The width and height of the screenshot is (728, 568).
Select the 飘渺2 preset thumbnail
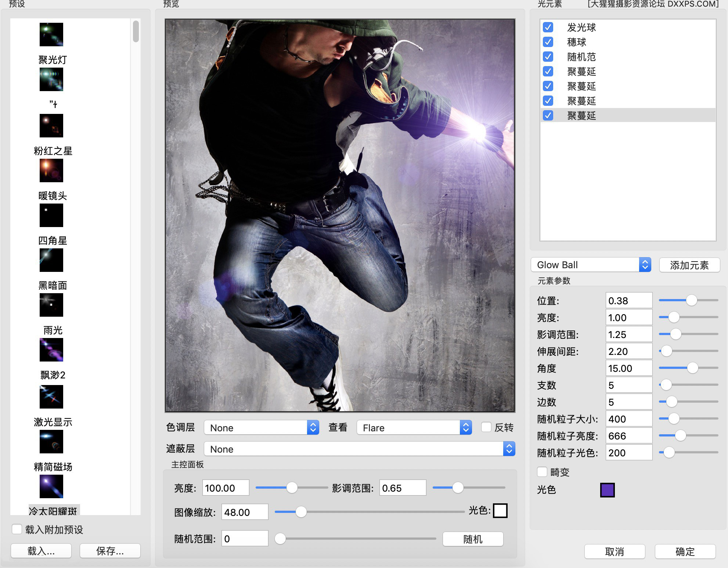[x=51, y=349]
